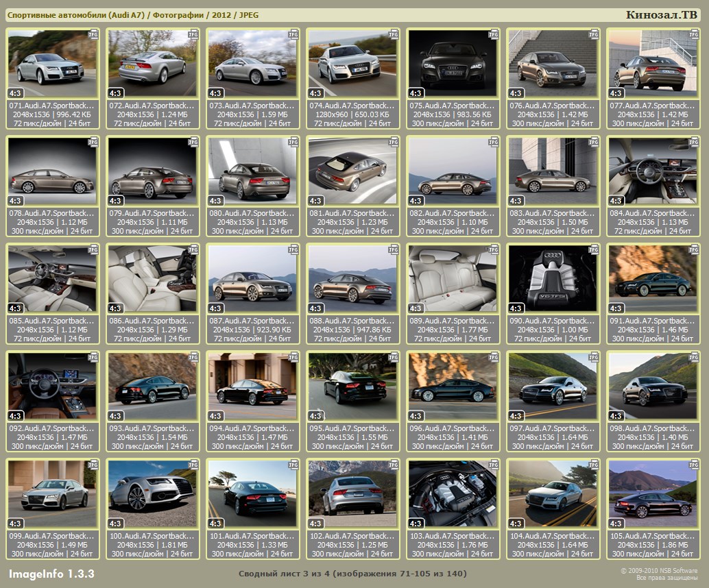Click the 4:3 ratio badge on image 075
The height and width of the screenshot is (588, 709).
416,93
